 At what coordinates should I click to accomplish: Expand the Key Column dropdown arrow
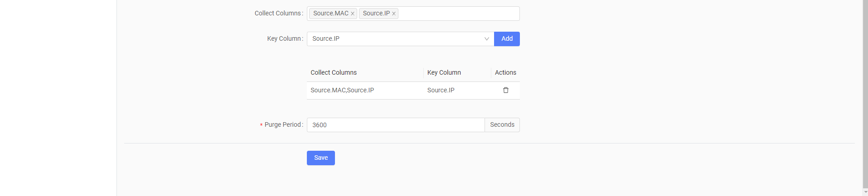tap(486, 39)
